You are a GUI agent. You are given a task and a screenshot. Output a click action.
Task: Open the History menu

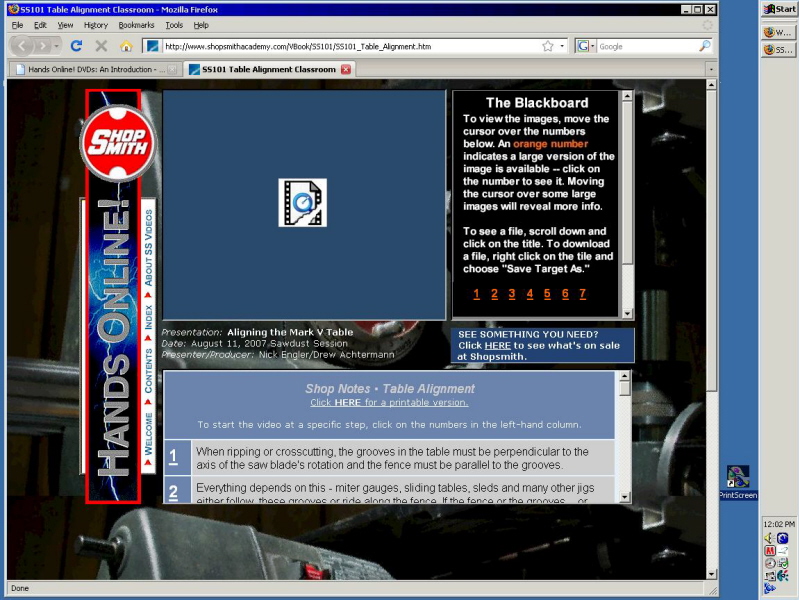(96, 25)
